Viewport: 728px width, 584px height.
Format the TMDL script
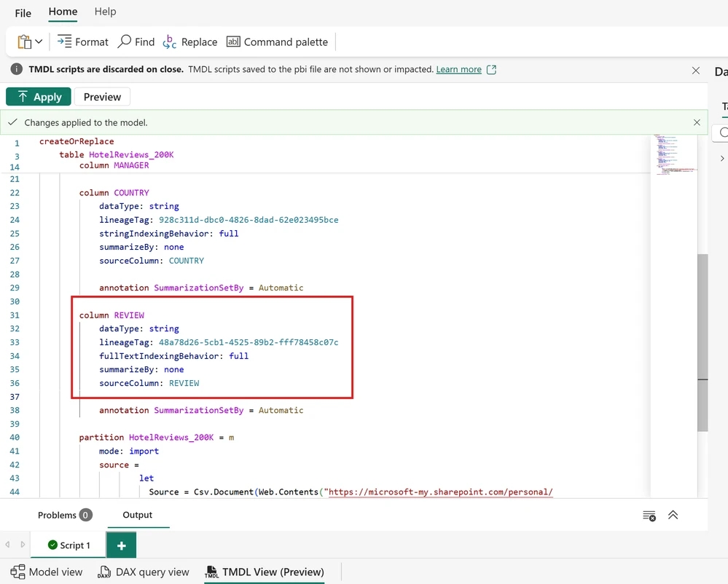tap(82, 42)
